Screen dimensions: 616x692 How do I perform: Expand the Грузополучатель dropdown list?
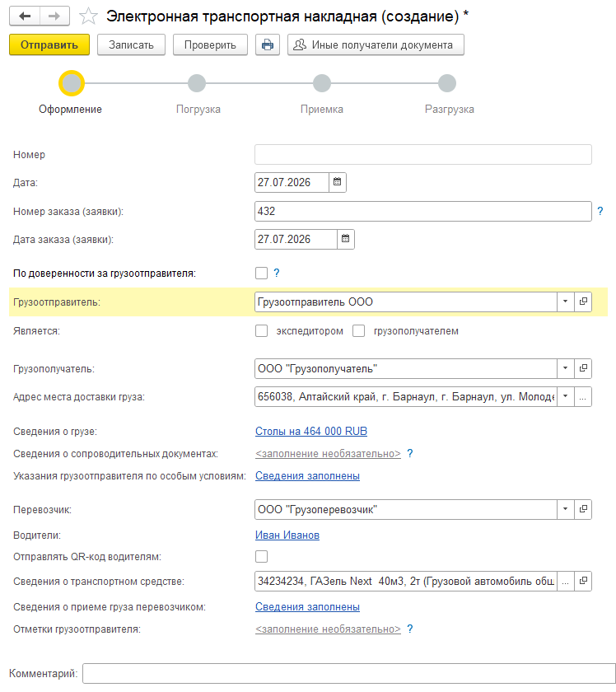[x=565, y=368]
